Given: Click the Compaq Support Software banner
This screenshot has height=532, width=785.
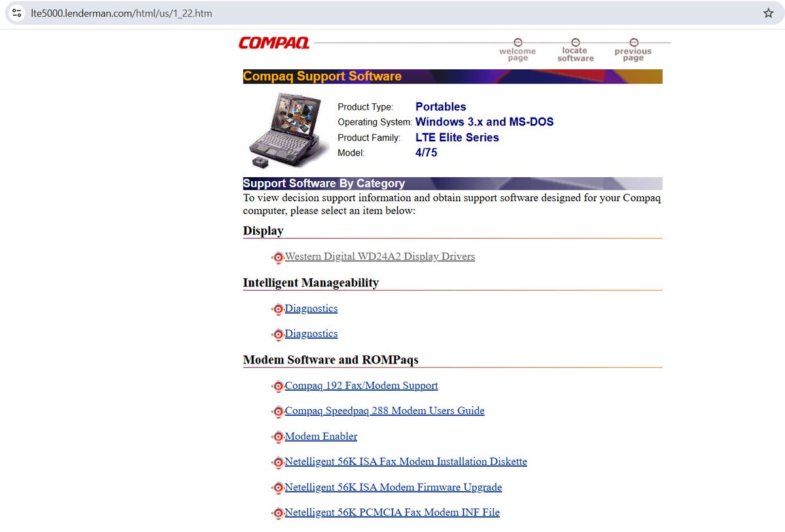Looking at the screenshot, I should [453, 76].
